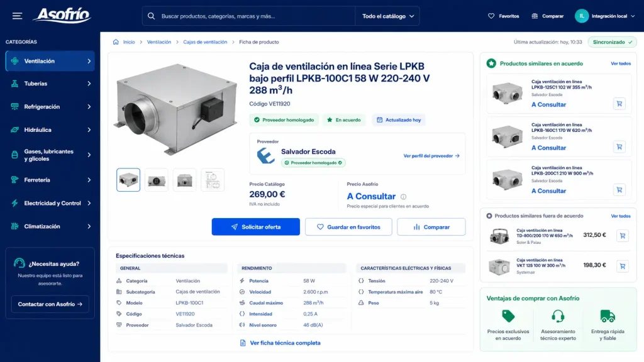The width and height of the screenshot is (644, 362).
Task: Go to Cajas de ventilación breadcrumb
Action: point(205,42)
